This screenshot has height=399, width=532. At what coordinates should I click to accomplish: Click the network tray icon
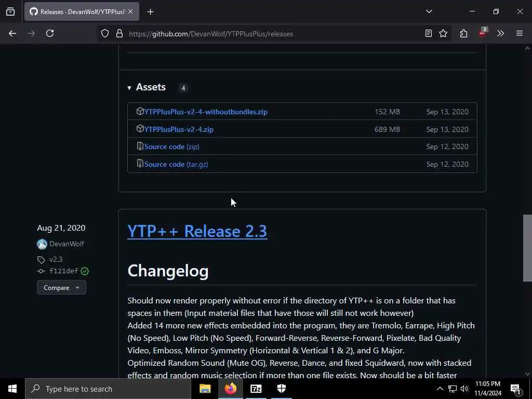[x=453, y=389]
